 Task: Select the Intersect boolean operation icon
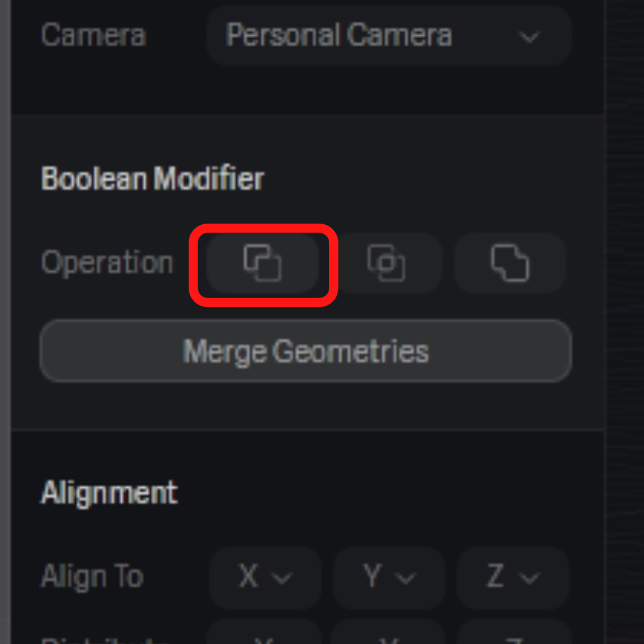[x=386, y=263]
